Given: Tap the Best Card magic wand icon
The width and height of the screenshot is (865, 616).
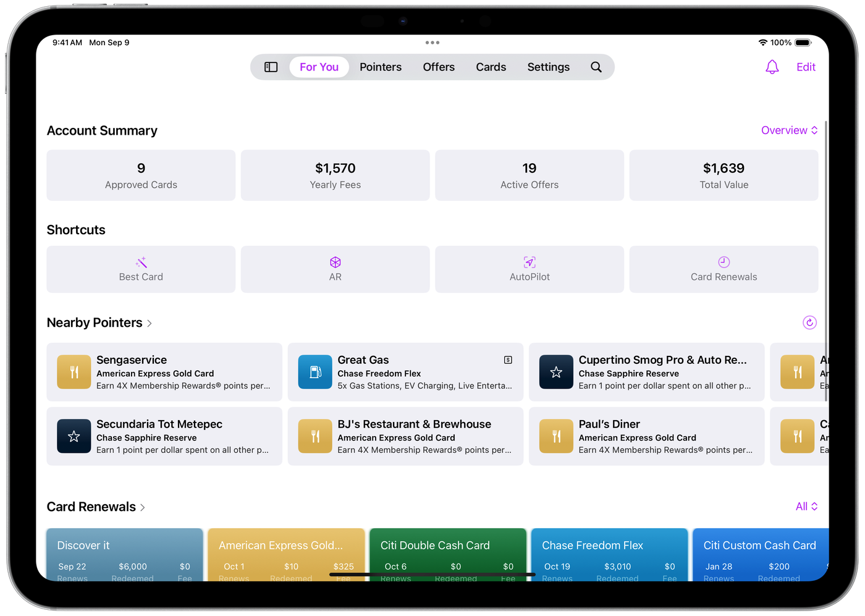Looking at the screenshot, I should [141, 262].
